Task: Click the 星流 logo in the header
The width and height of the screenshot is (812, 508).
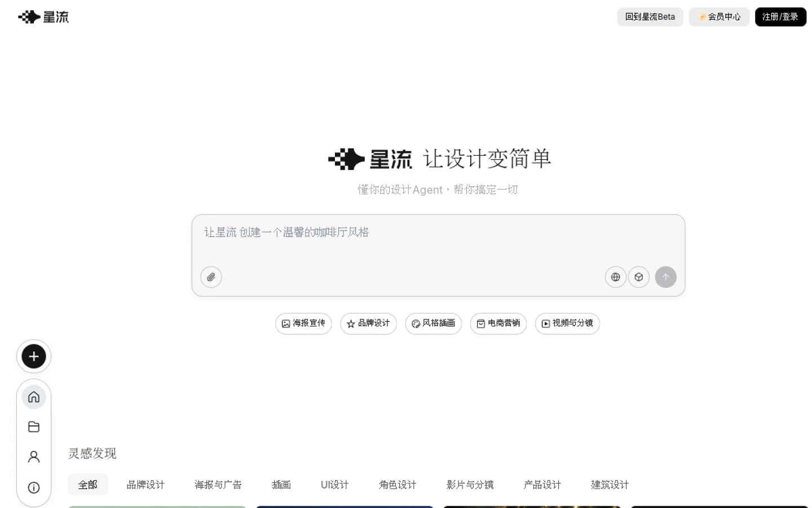Action: pyautogui.click(x=43, y=17)
